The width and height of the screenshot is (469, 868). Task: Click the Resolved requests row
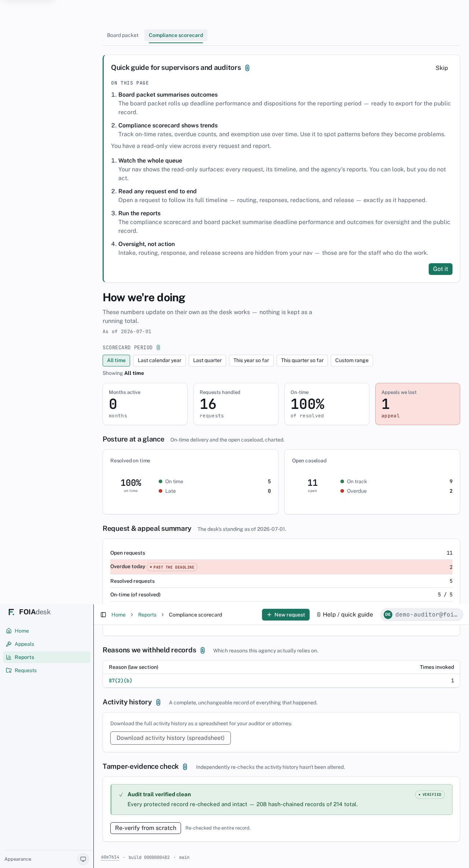(x=281, y=581)
